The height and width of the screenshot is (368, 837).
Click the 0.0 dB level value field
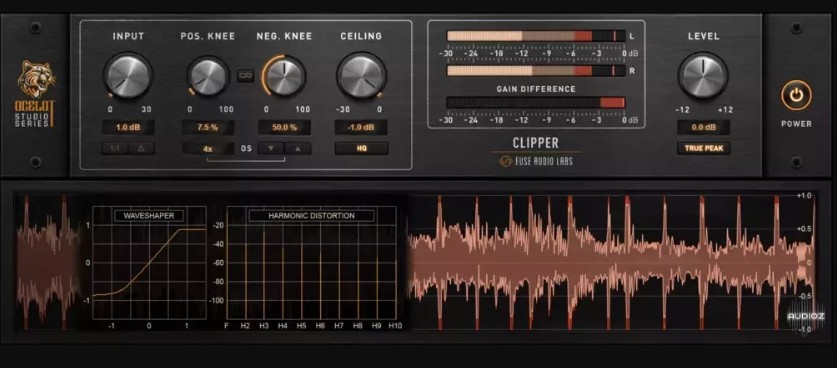[x=704, y=128]
